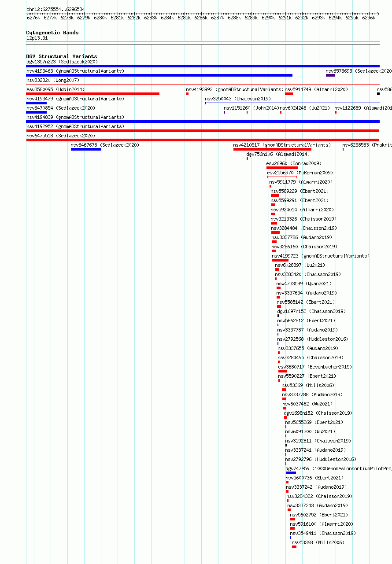Select nsv5599291 (Ebert2021) label

pyautogui.click(x=300, y=200)
